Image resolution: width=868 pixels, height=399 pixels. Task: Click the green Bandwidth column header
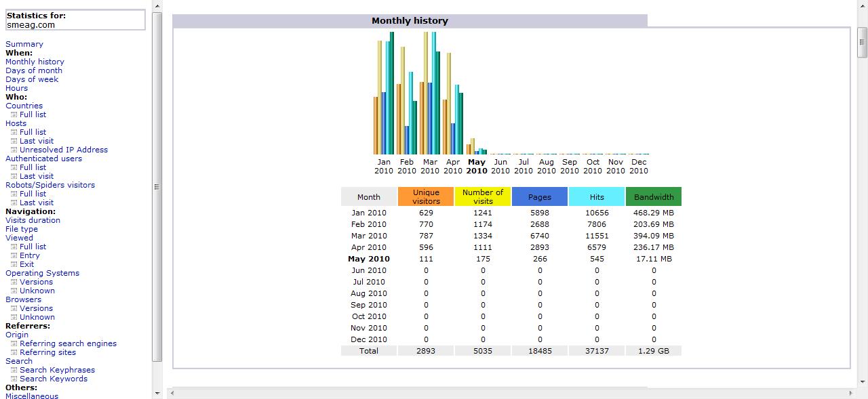pyautogui.click(x=654, y=196)
